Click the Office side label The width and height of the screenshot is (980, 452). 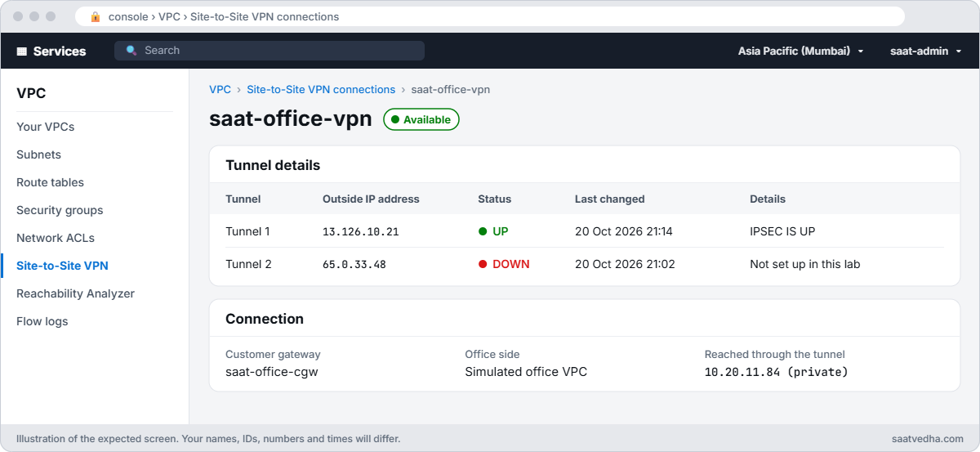(492, 355)
